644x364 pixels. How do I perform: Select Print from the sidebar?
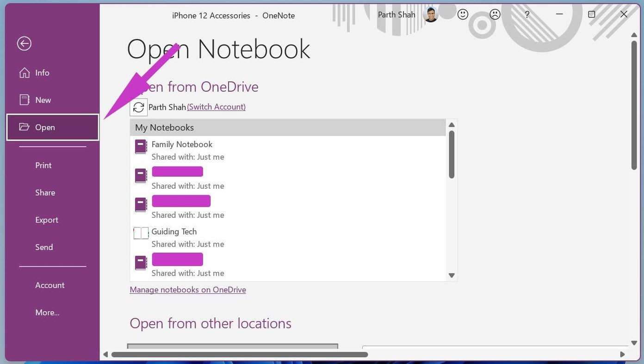pos(43,165)
